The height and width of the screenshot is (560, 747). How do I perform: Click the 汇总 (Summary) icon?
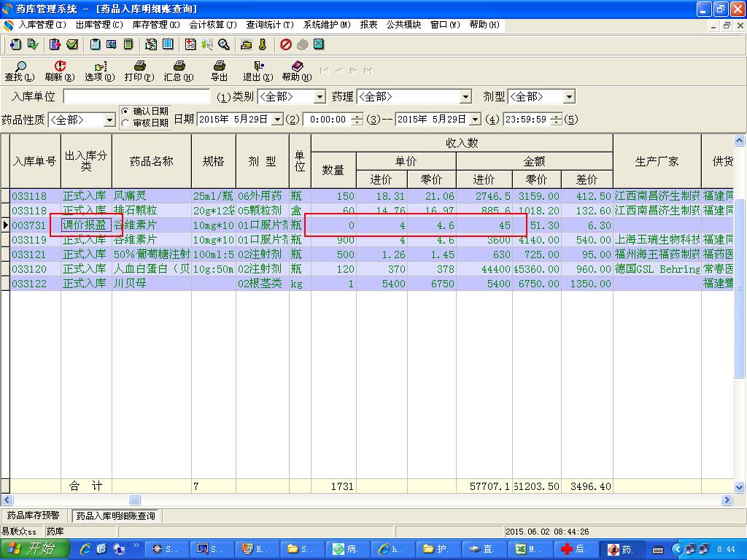pos(179,67)
